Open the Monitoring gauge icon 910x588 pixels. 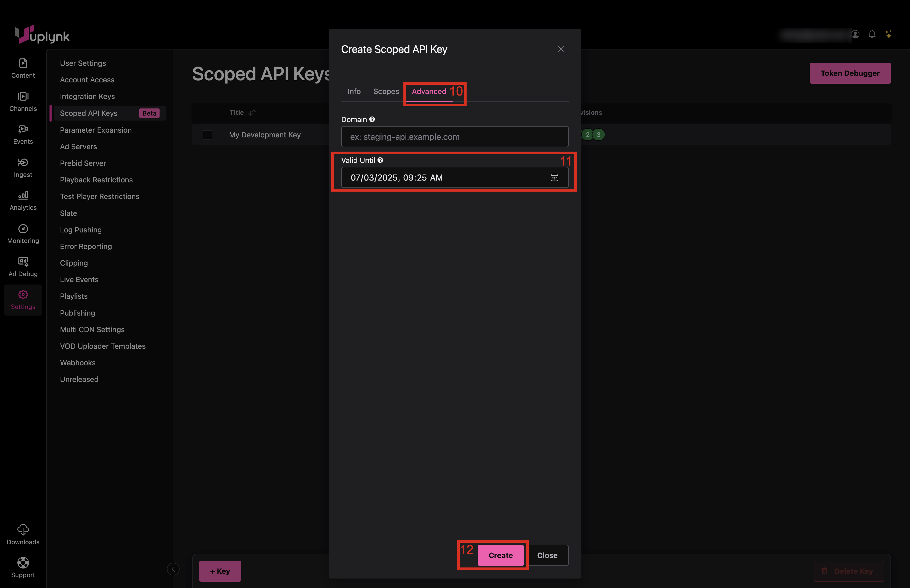pyautogui.click(x=23, y=229)
